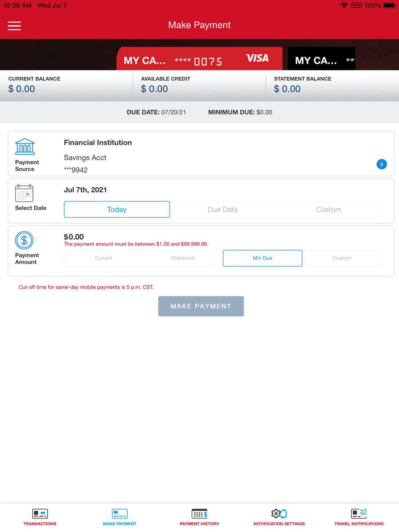Click the MINIMUM DUE $0.00 text
This screenshot has width=399, height=532.
point(240,112)
